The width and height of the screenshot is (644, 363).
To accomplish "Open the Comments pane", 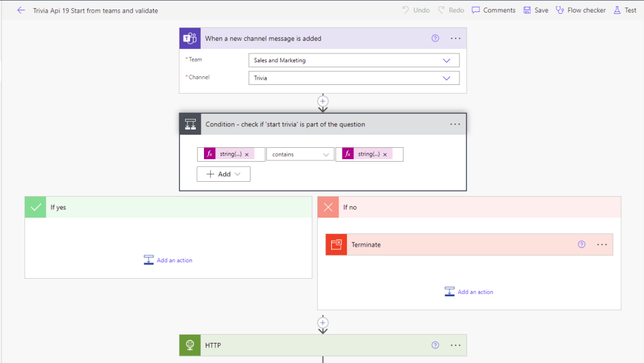I will click(494, 11).
